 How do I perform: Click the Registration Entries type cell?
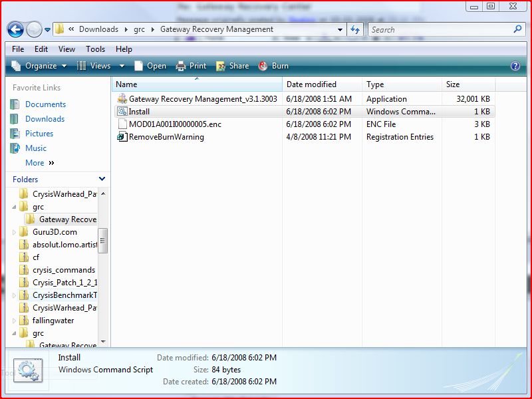tap(400, 137)
